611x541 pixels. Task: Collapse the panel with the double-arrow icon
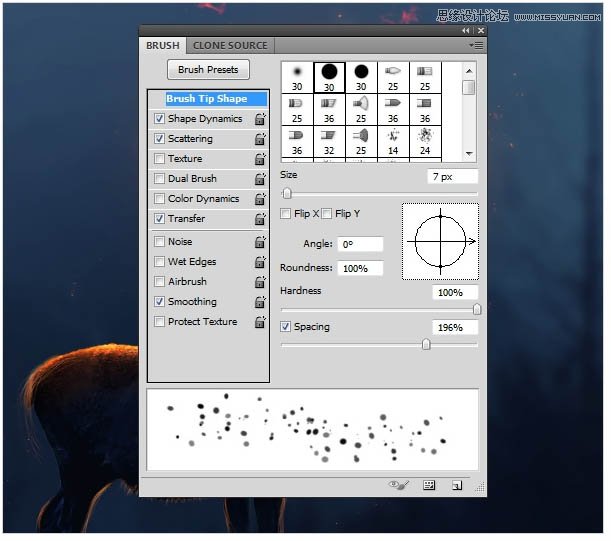tap(465, 31)
